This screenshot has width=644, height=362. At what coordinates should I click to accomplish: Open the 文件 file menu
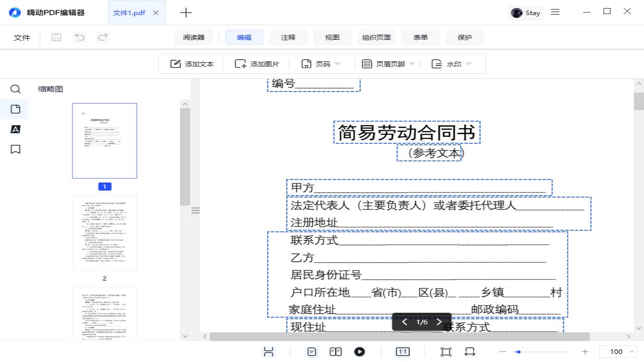pyautogui.click(x=22, y=37)
